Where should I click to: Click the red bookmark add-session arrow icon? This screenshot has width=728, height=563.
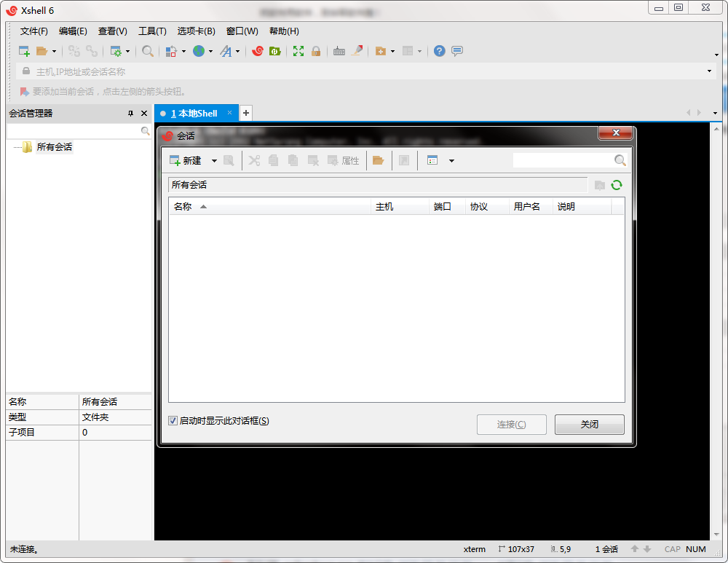[24, 92]
